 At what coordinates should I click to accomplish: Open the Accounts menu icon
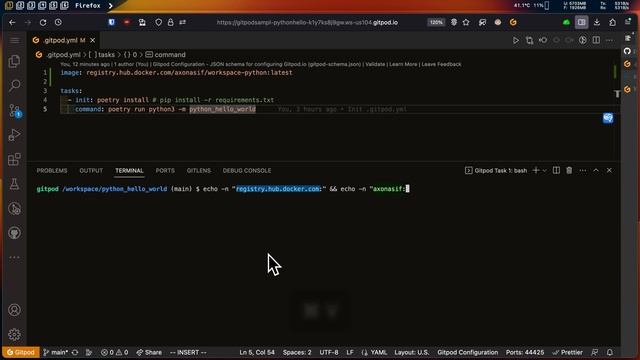point(14,310)
